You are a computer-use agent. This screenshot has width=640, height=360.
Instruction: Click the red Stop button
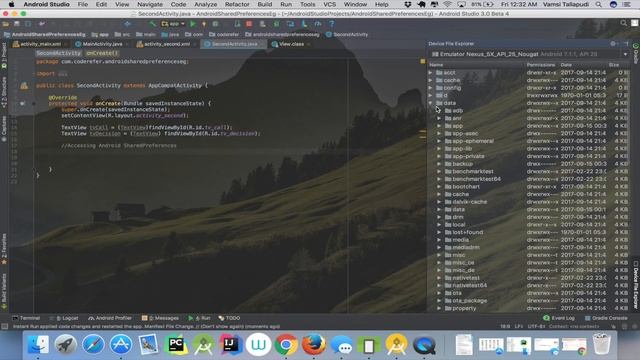point(249,24)
